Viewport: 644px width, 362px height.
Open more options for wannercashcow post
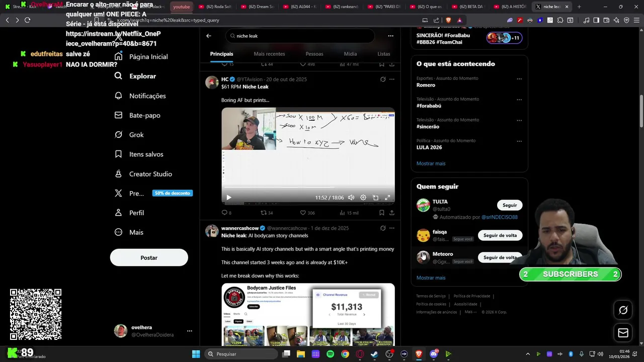pos(392,228)
